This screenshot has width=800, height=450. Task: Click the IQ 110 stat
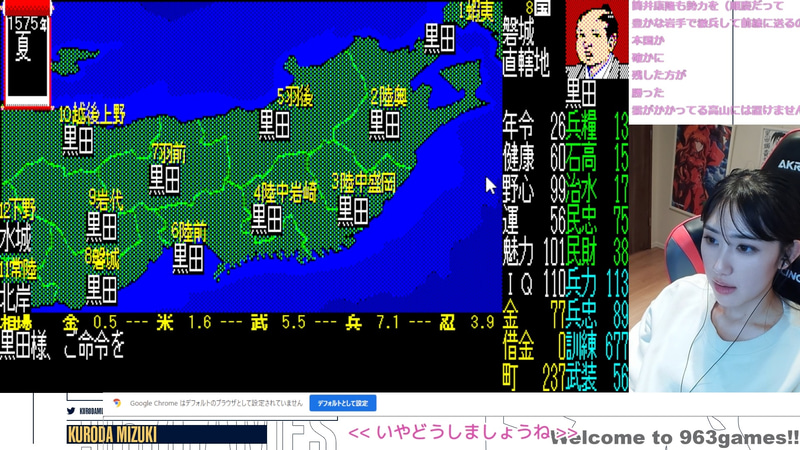(534, 285)
